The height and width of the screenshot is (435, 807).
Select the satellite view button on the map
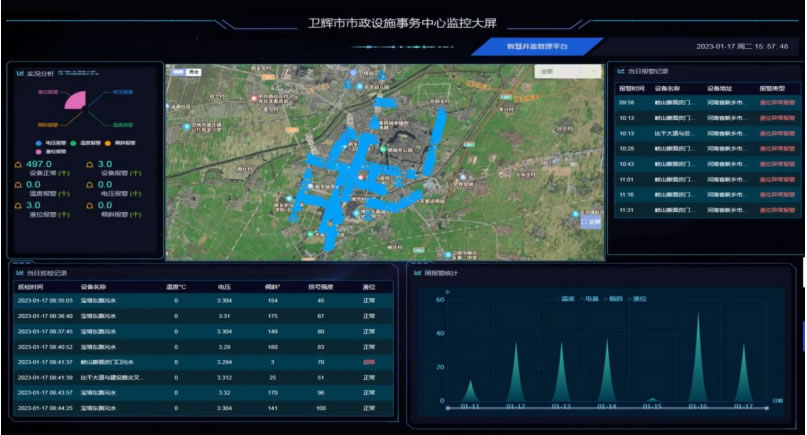194,72
